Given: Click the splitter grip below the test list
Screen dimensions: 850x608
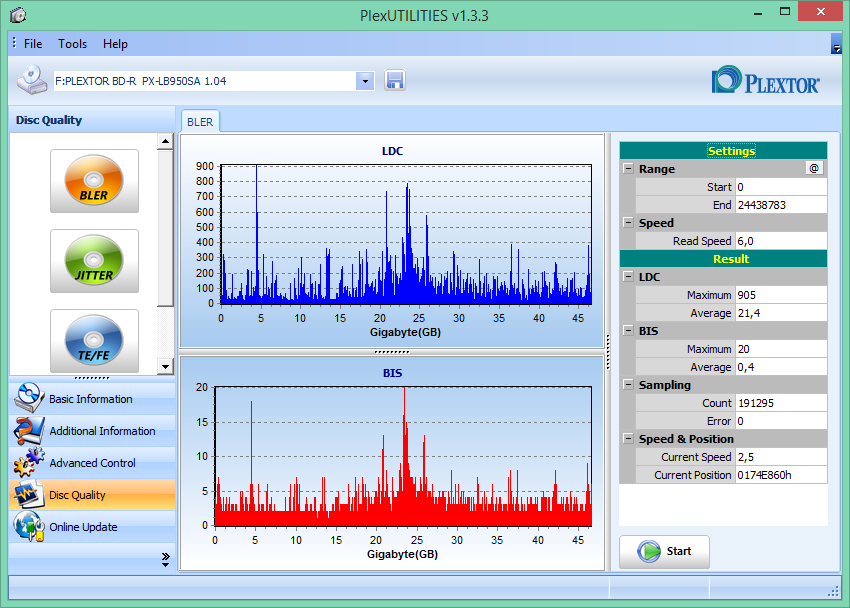Looking at the screenshot, I should pyautogui.click(x=92, y=378).
